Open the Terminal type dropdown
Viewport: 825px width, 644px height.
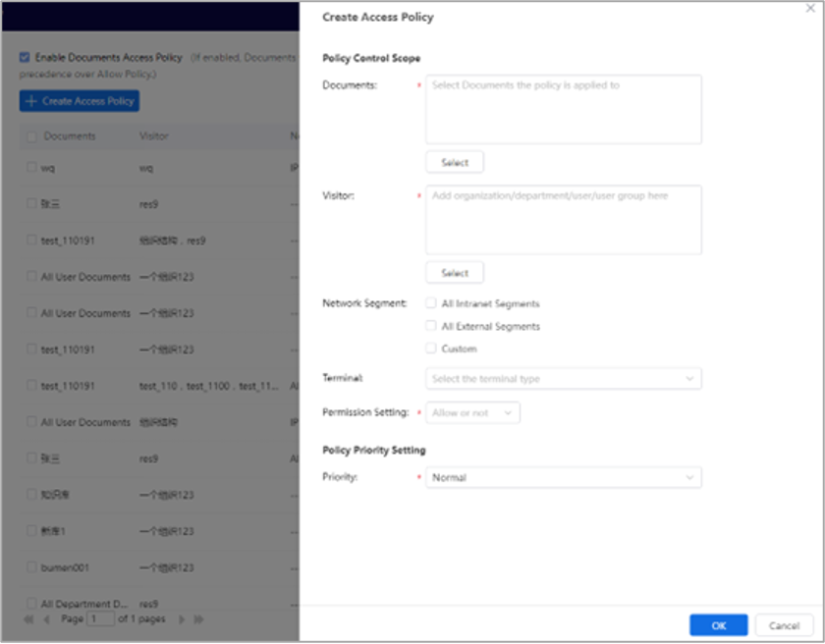pyautogui.click(x=564, y=379)
